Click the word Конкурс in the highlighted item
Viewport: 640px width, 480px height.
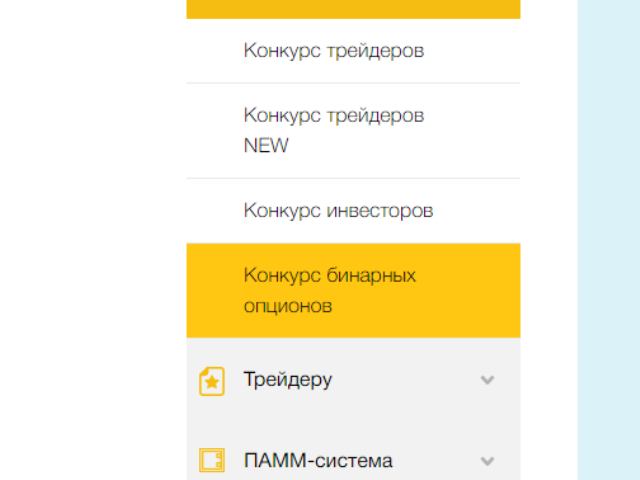282,276
